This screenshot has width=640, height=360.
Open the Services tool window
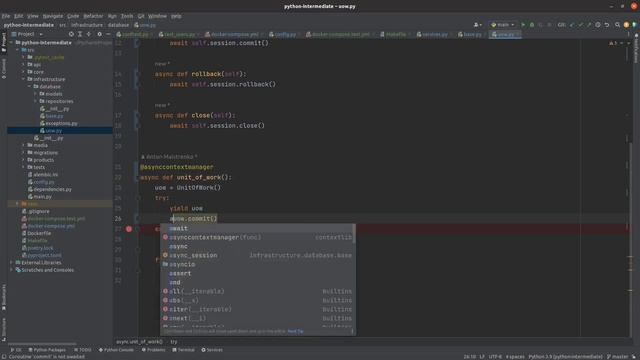(x=212, y=350)
